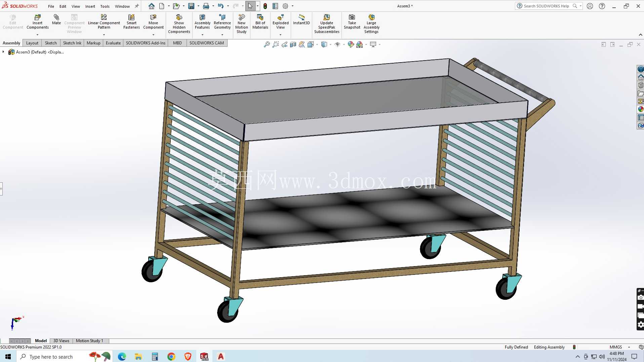Open the Tools menu
The height and width of the screenshot is (362, 644).
(105, 6)
